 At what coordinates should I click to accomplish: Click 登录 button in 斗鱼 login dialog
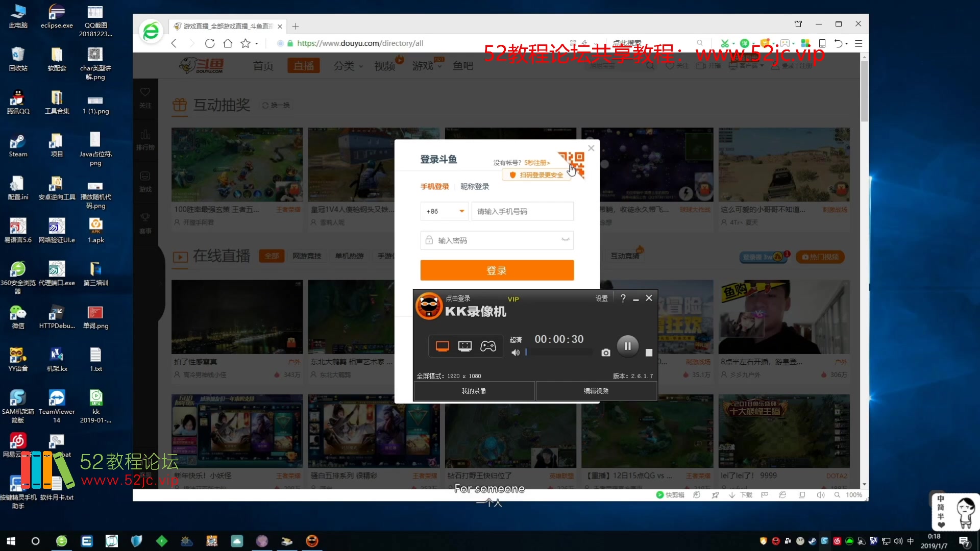[x=497, y=270]
